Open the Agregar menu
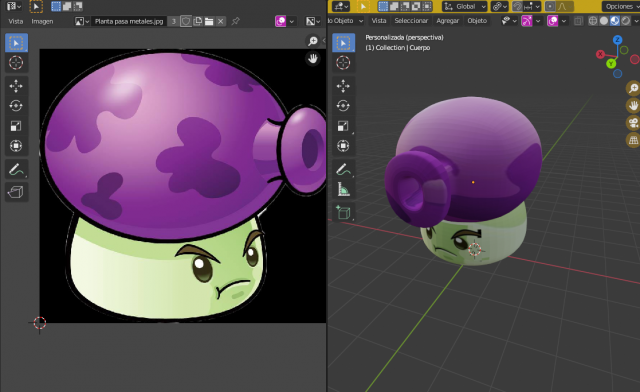 tap(447, 21)
